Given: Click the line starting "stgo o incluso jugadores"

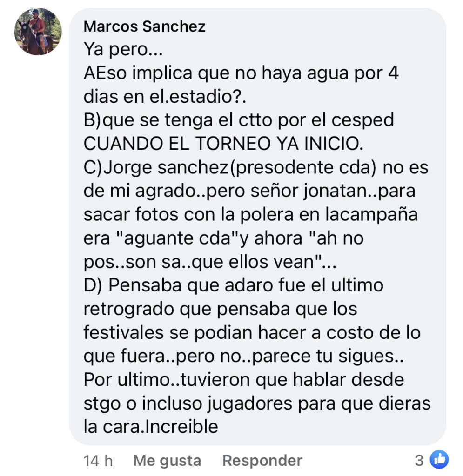Looking at the screenshot, I should point(257,404).
